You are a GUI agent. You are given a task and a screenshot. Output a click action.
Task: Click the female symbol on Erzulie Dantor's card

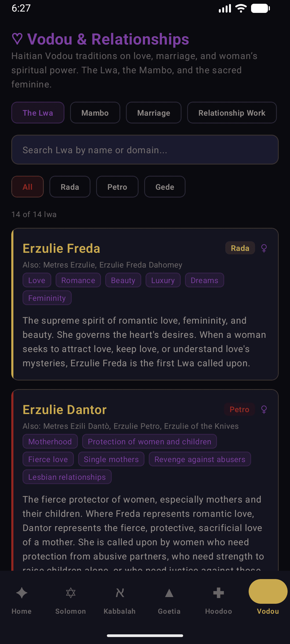click(264, 410)
